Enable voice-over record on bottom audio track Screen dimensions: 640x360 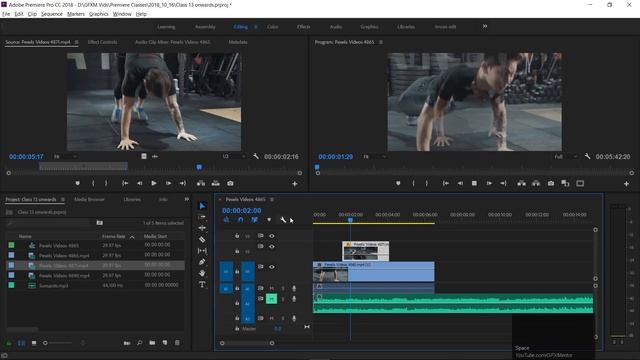coord(294,318)
